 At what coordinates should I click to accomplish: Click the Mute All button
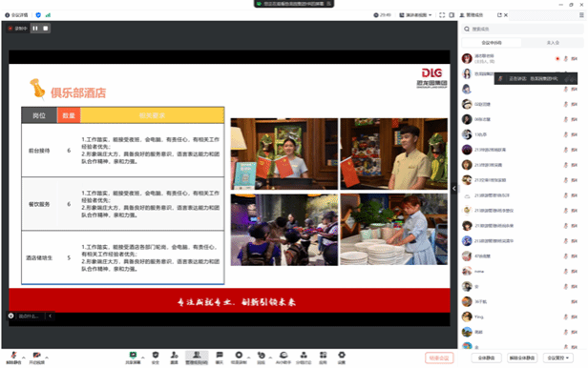(487, 358)
